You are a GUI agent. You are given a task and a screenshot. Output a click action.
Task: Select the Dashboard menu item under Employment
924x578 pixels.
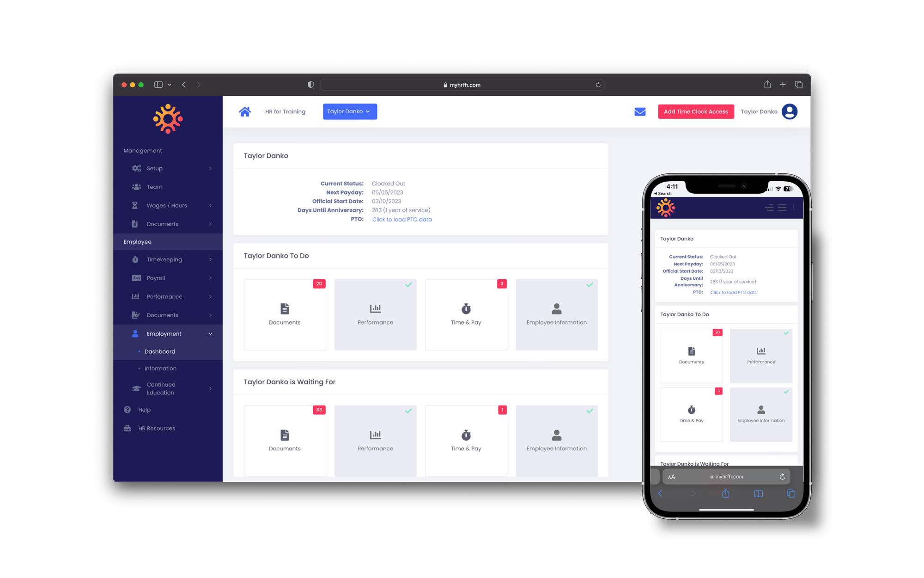click(160, 351)
